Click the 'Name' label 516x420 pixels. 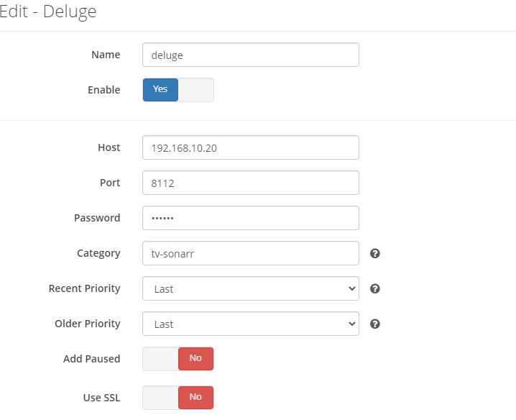point(106,55)
